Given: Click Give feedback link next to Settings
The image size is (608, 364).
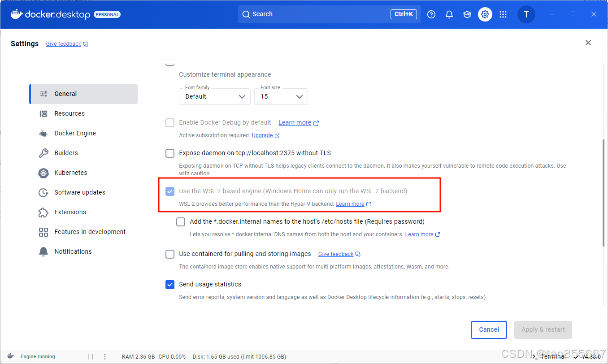Looking at the screenshot, I should (64, 44).
